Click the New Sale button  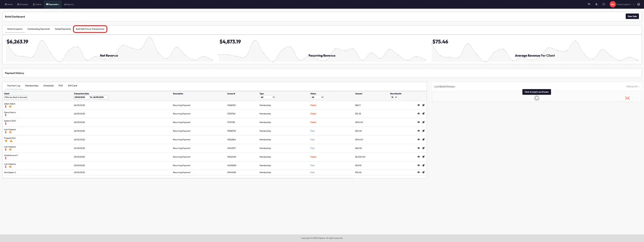click(x=632, y=16)
